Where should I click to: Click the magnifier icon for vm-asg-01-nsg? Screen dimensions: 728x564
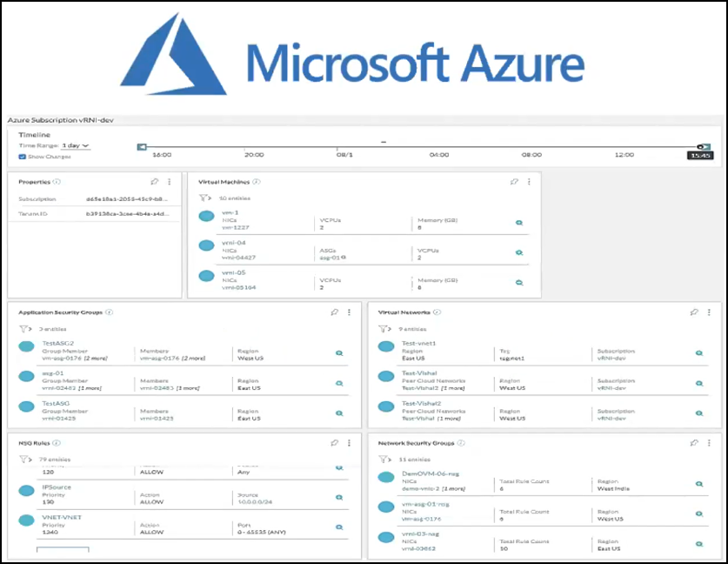click(x=699, y=514)
